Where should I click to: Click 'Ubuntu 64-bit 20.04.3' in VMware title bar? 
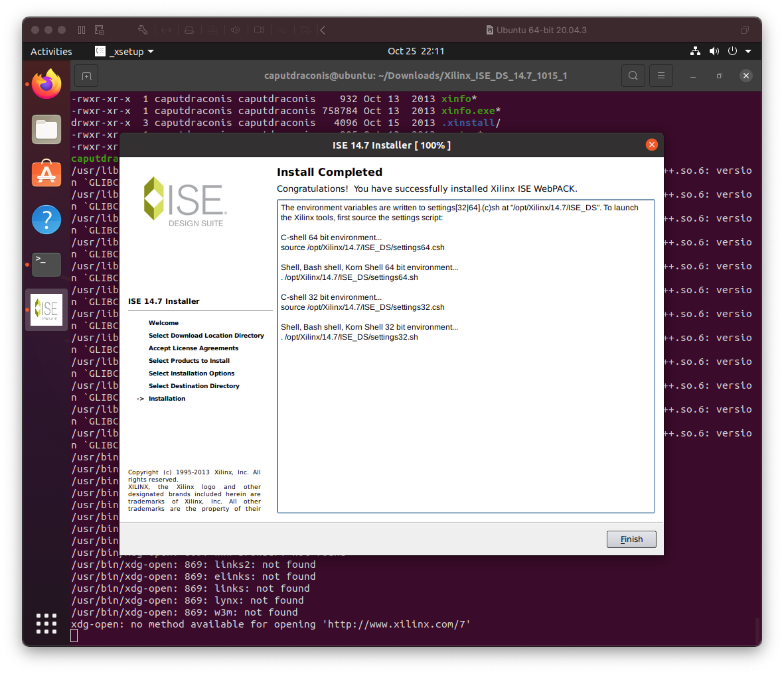tap(542, 30)
